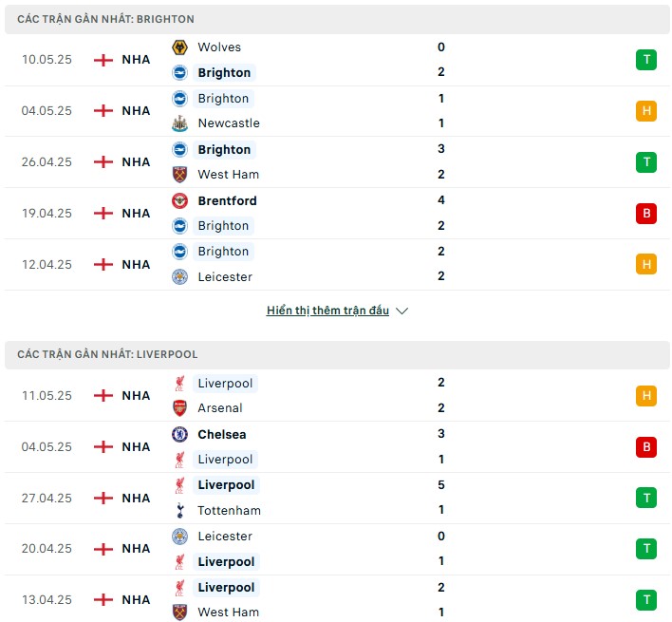This screenshot has width=672, height=622.
Task: Click the Chelsea club crest icon
Action: point(179,434)
